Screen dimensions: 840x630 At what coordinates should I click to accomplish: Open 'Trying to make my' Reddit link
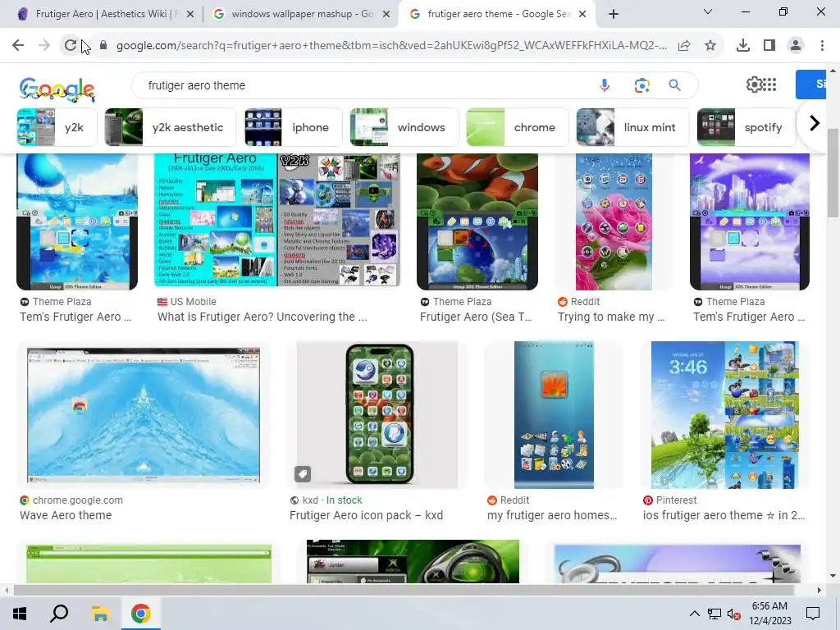click(x=611, y=317)
